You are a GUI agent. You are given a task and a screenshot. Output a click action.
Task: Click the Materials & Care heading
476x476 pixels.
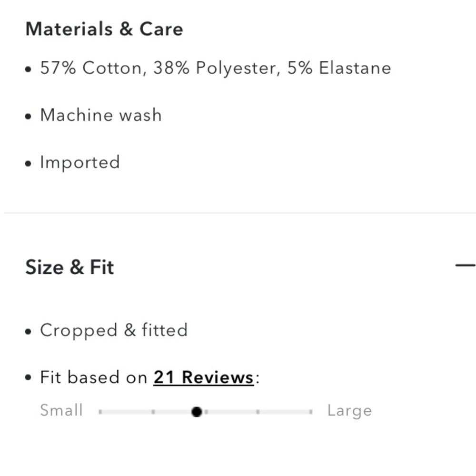click(x=104, y=29)
